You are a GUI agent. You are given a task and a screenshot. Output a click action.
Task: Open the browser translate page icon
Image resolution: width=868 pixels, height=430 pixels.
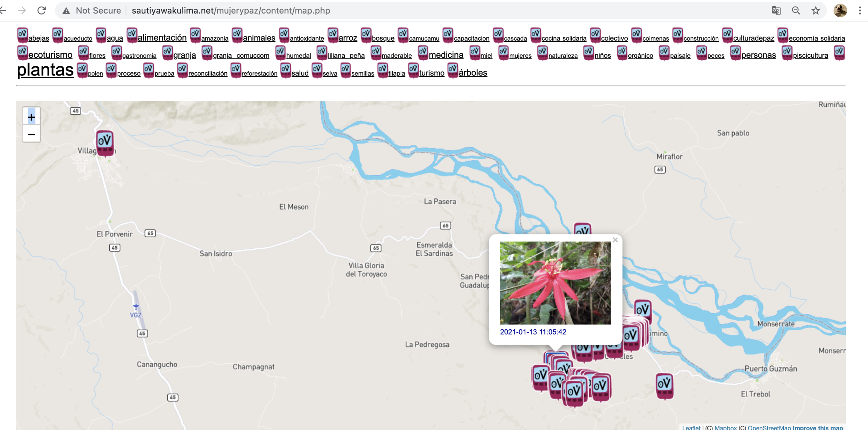click(x=776, y=10)
